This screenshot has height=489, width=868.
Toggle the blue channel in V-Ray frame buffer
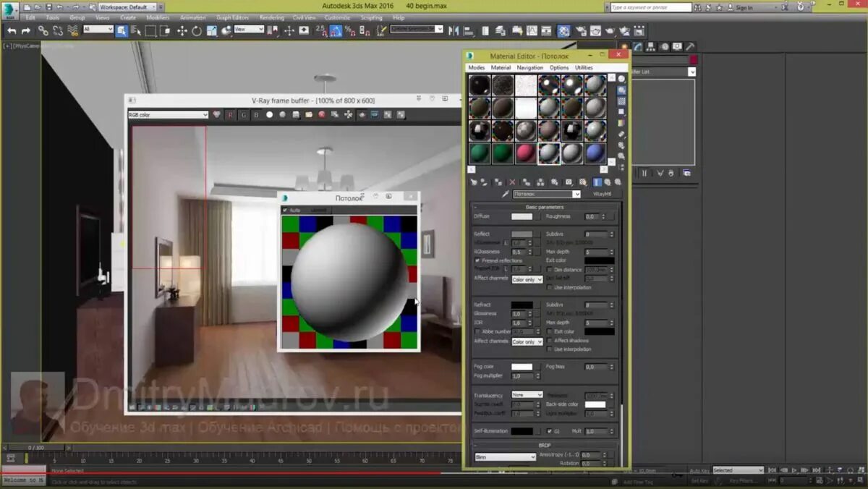(256, 114)
